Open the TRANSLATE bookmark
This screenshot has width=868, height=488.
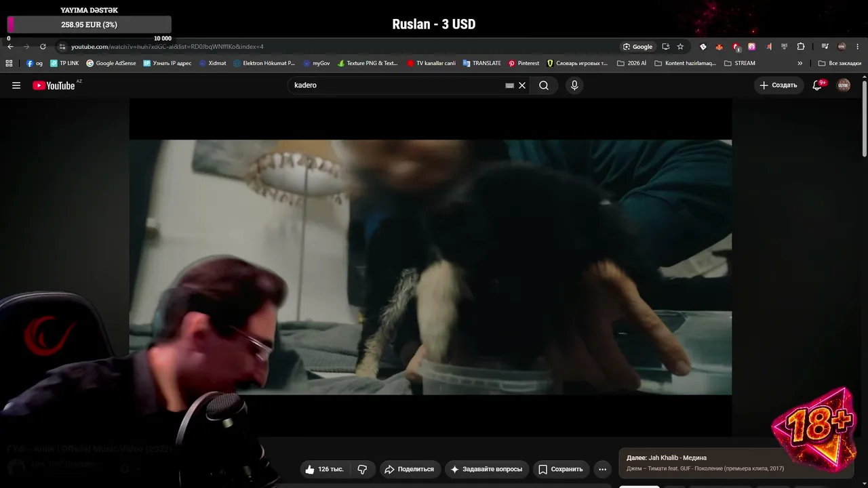click(481, 63)
